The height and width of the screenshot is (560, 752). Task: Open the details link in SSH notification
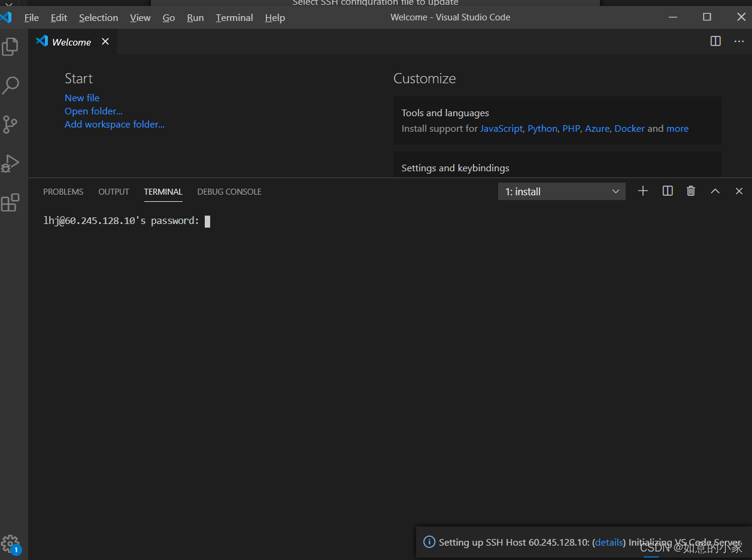point(609,542)
